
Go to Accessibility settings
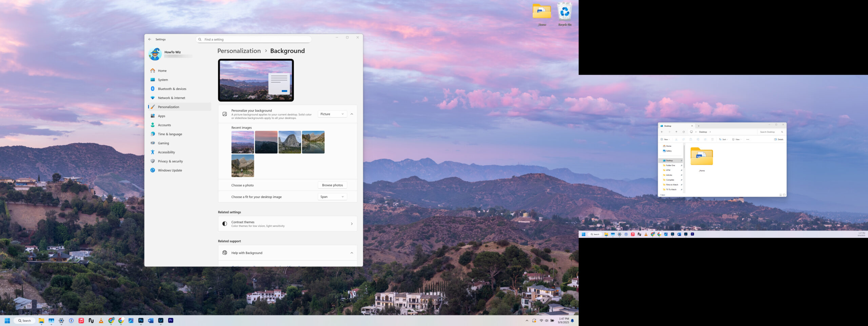click(166, 152)
